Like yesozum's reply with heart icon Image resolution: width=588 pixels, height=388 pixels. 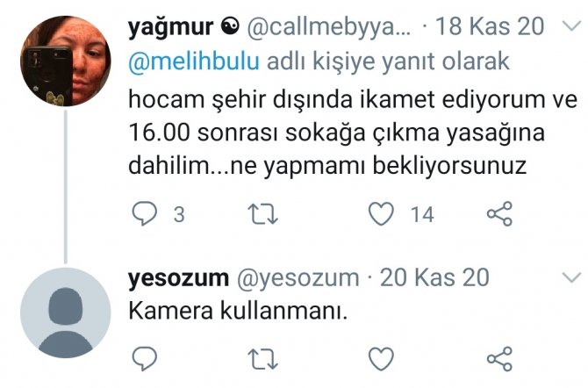click(x=382, y=359)
